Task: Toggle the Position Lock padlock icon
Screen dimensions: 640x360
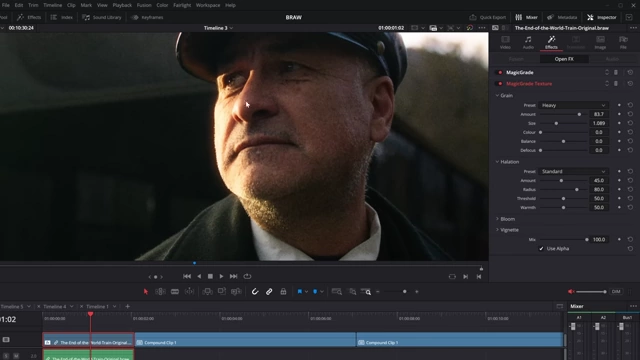Action: [283, 292]
